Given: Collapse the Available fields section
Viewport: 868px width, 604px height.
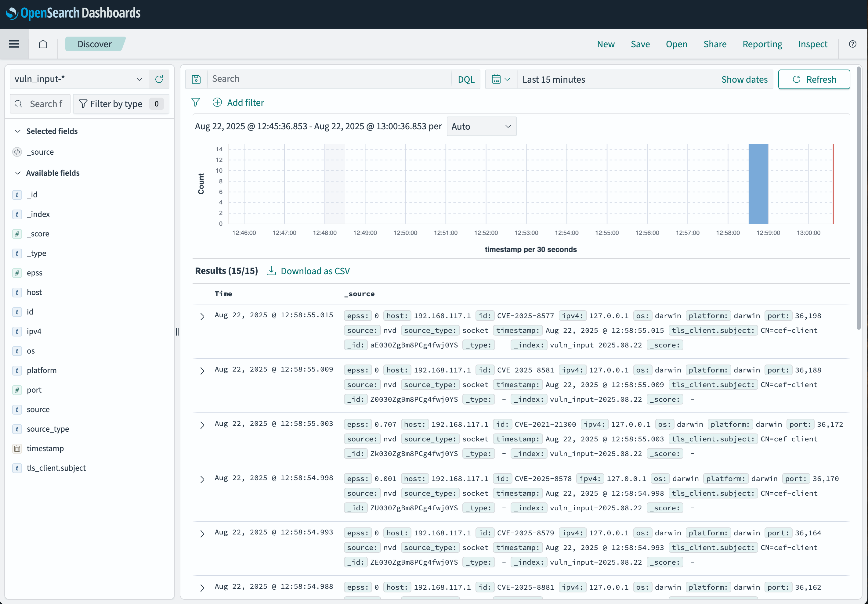Looking at the screenshot, I should (18, 173).
